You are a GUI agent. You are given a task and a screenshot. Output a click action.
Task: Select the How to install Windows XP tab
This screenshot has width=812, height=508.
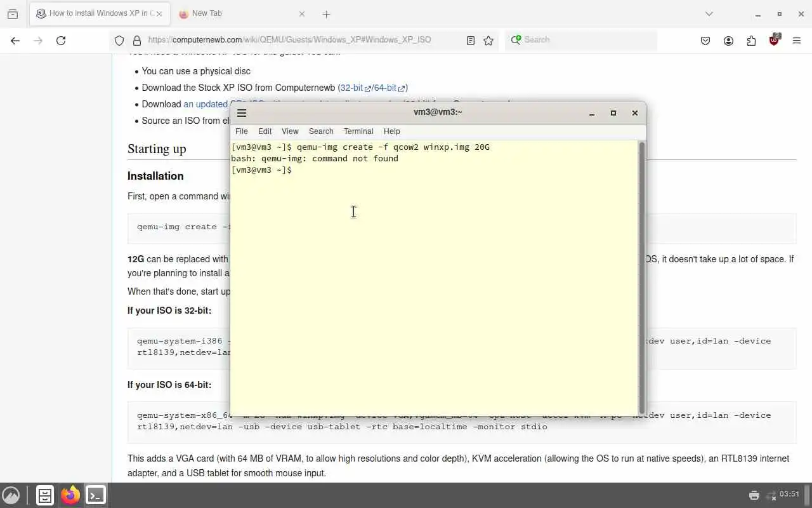click(x=99, y=14)
